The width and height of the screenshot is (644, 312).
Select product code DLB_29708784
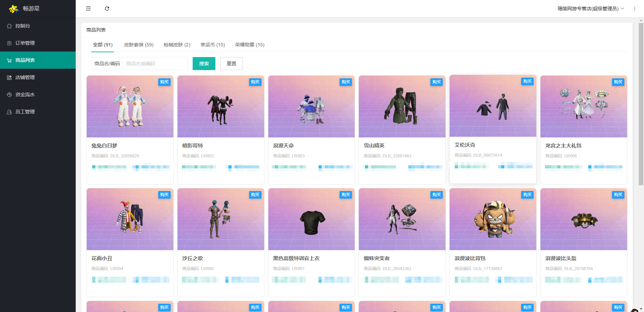pos(579,269)
